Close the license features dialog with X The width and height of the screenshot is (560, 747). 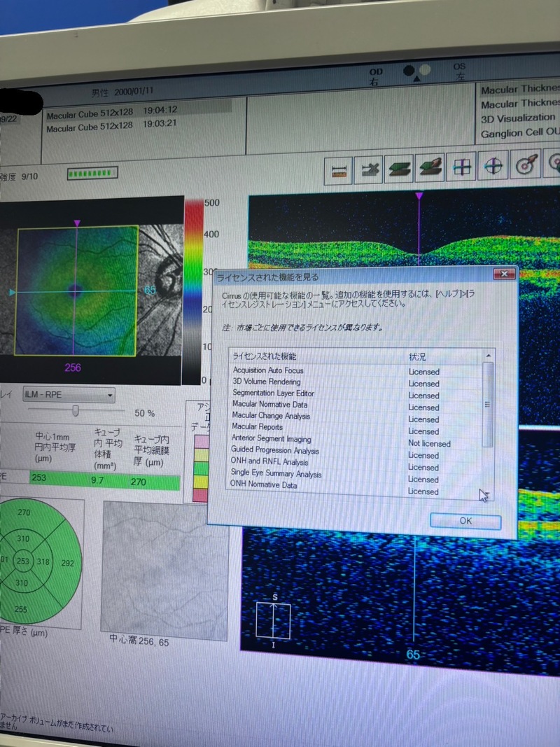504,274
